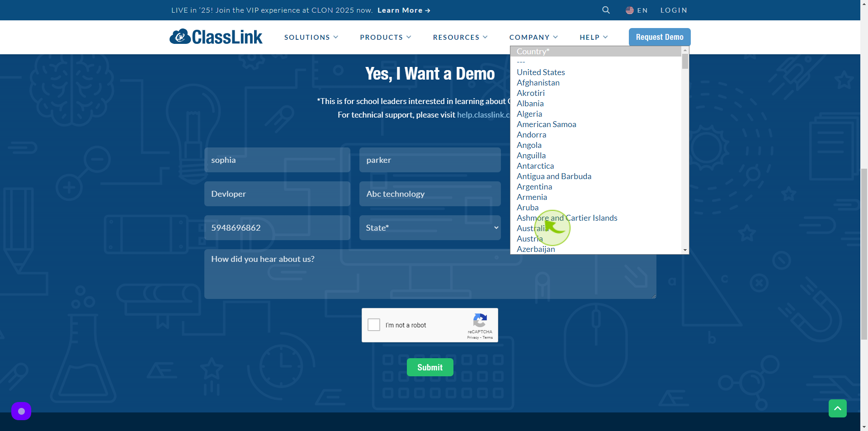Screen dimensions: 868x431
Task: Click the green back-to-top arrow button
Action: pyautogui.click(x=837, y=408)
